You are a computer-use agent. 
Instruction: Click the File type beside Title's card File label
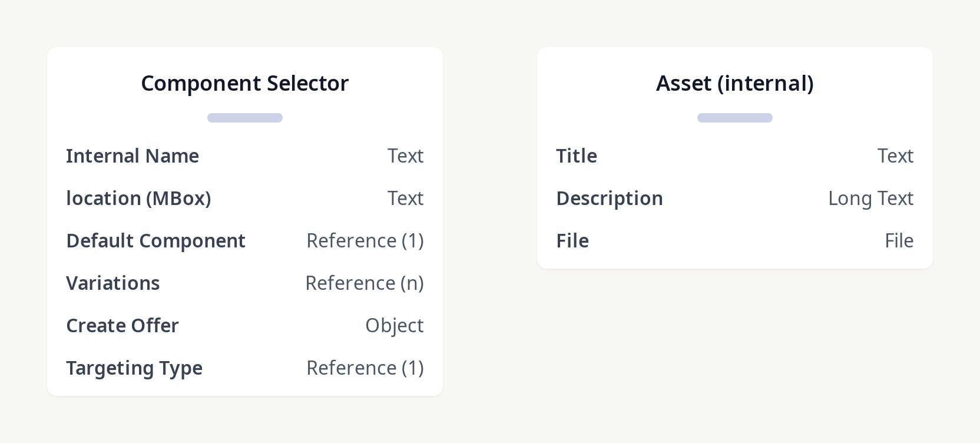coord(899,241)
